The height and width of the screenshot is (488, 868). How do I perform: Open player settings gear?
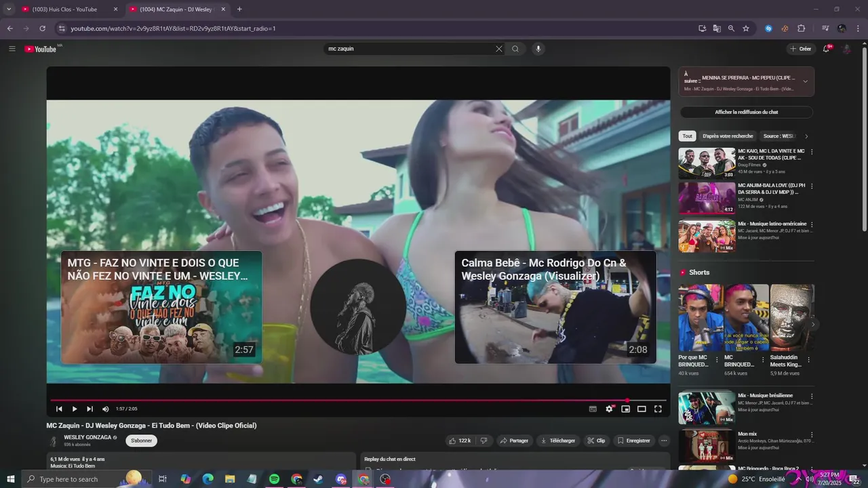click(609, 409)
